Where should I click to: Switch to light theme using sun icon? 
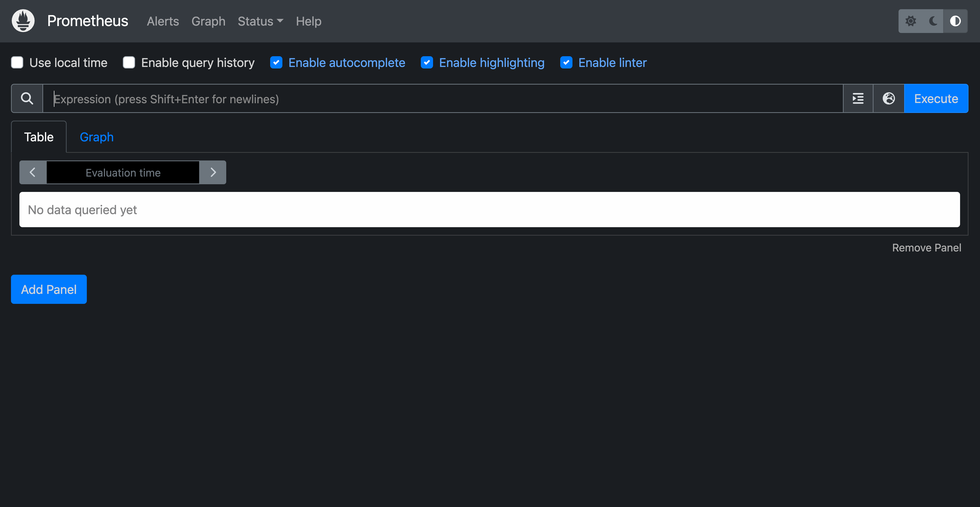[911, 21]
